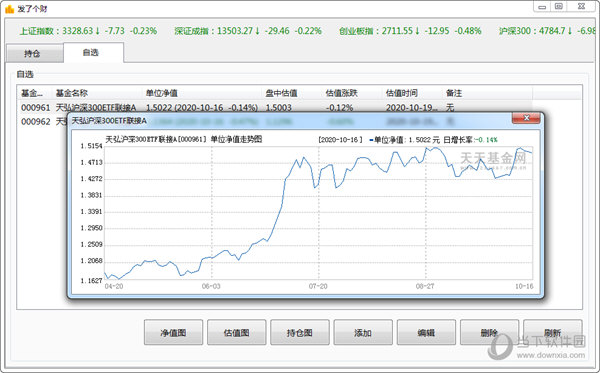
Task: Click the 持仓图 button
Action: click(300, 332)
